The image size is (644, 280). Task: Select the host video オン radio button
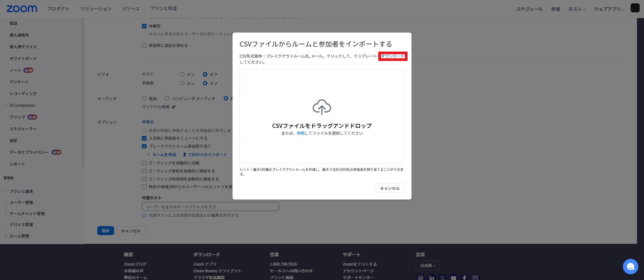(x=182, y=74)
